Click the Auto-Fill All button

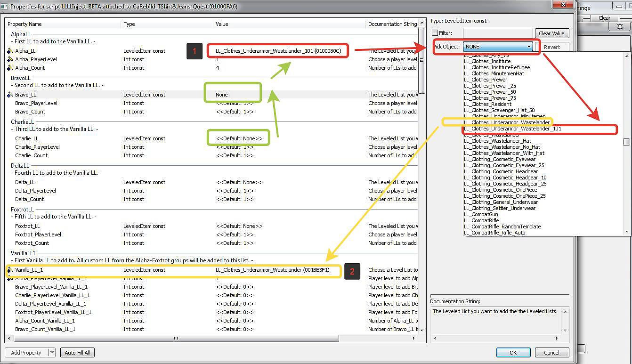point(77,353)
